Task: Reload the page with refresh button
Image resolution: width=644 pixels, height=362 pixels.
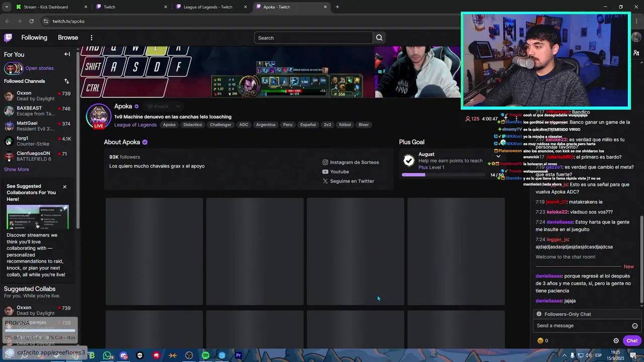Action: tap(31, 21)
